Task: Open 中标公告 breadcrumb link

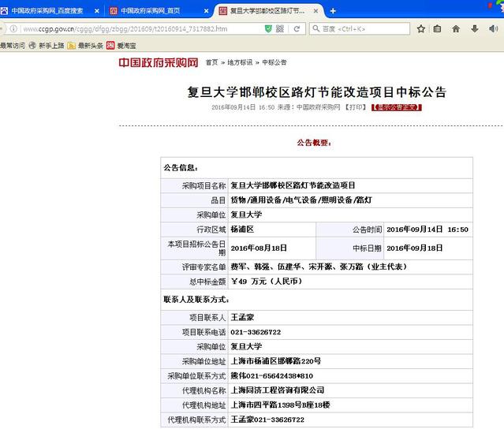Action: pos(274,62)
